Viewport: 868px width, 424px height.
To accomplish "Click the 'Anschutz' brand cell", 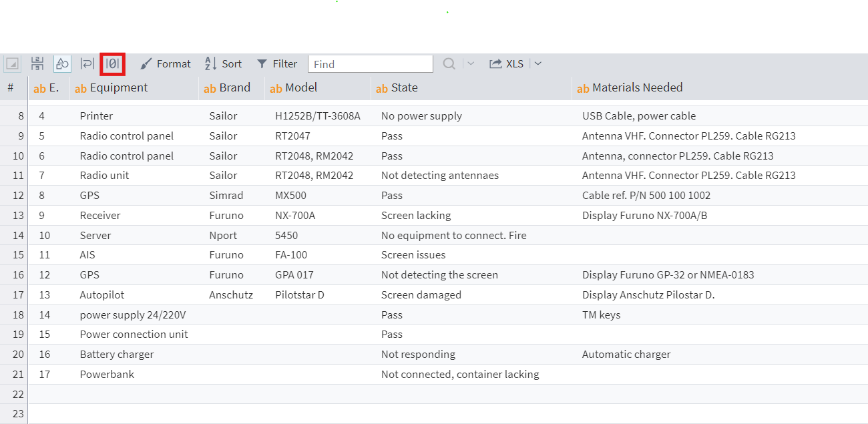I will (x=231, y=295).
